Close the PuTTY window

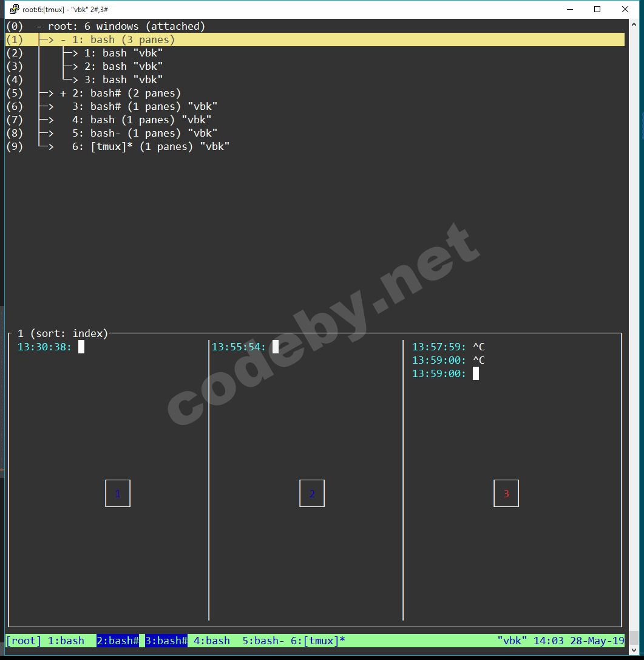(625, 9)
